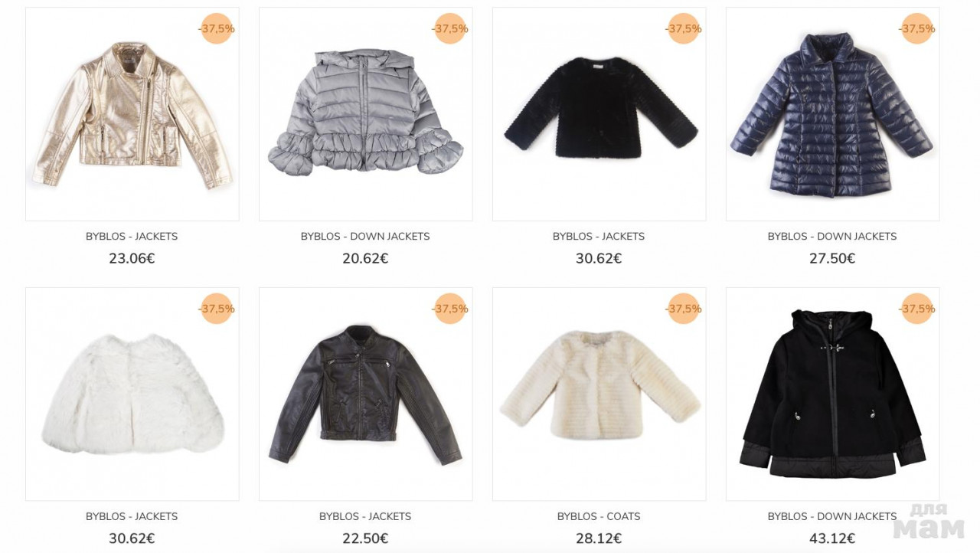View the black velvet jacket product photo
The image size is (980, 553).
coord(599,114)
